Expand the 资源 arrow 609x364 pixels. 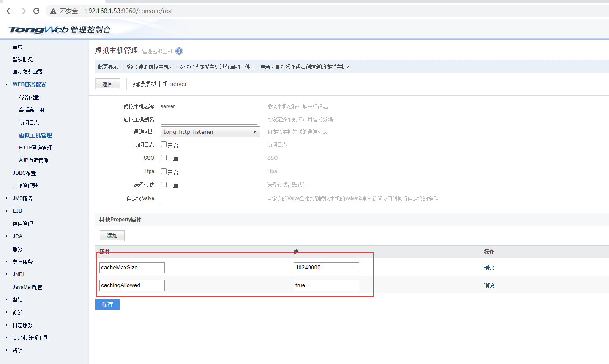(x=6, y=350)
